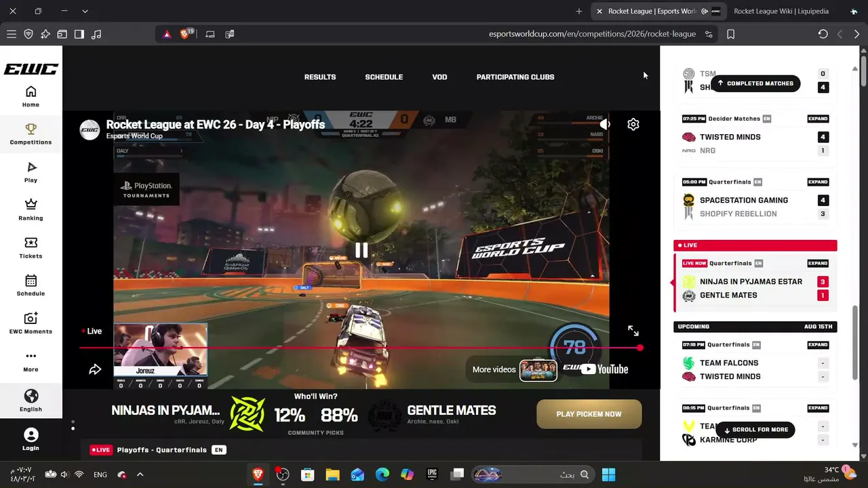This screenshot has height=488, width=868.
Task: Click the video progress bar
Action: coord(359,348)
